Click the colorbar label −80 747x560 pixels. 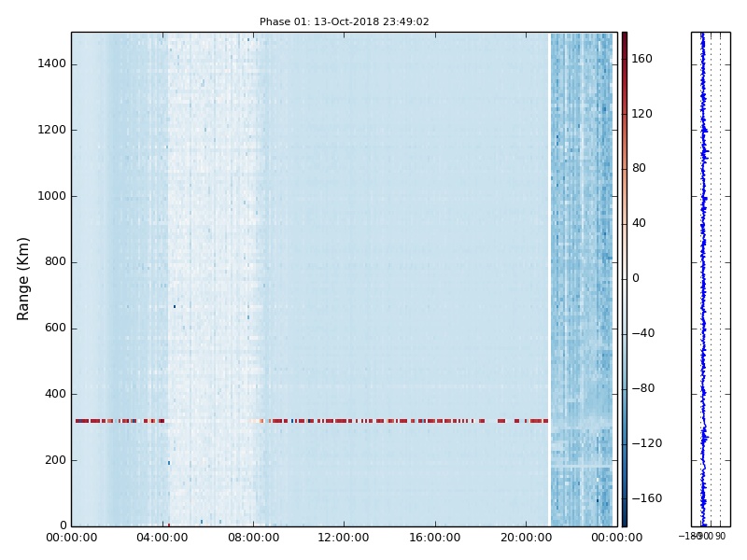tap(643, 388)
